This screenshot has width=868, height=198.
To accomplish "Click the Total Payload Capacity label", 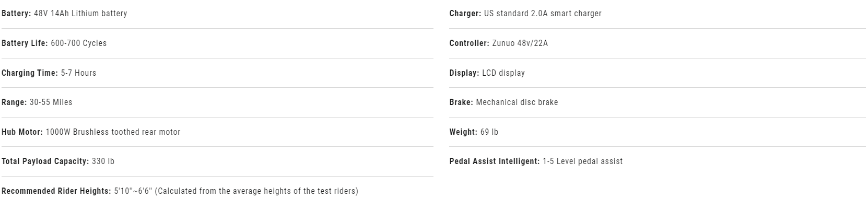I will tap(45, 161).
